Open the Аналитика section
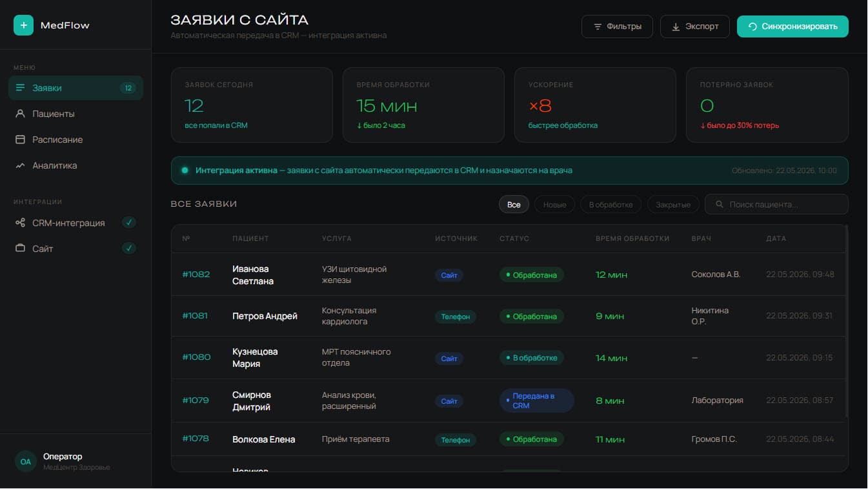Viewport: 868px width, 489px height. [x=76, y=165]
